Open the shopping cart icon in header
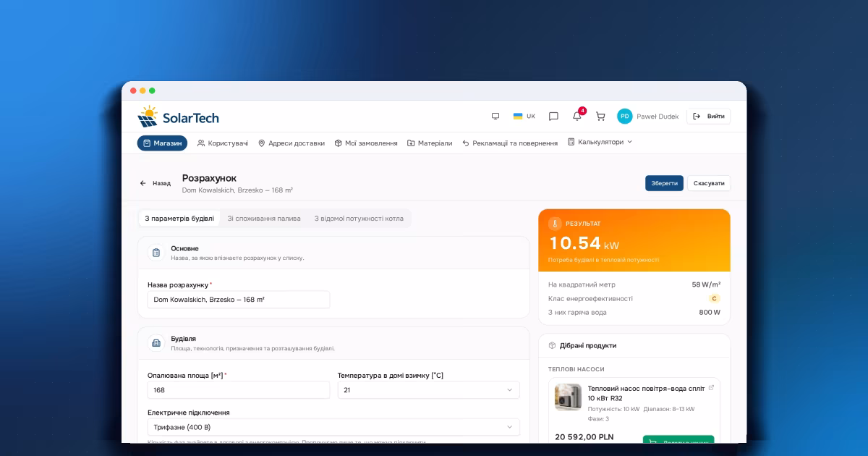 [600, 117]
